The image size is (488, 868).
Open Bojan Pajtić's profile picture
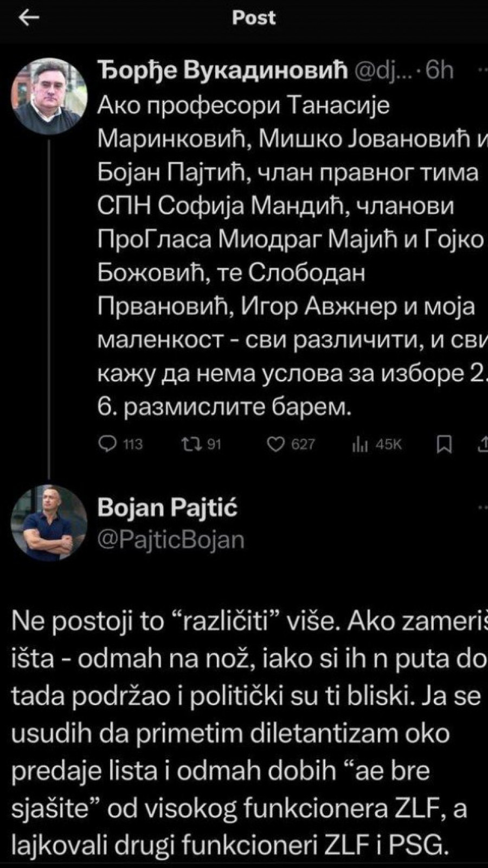[x=49, y=522]
